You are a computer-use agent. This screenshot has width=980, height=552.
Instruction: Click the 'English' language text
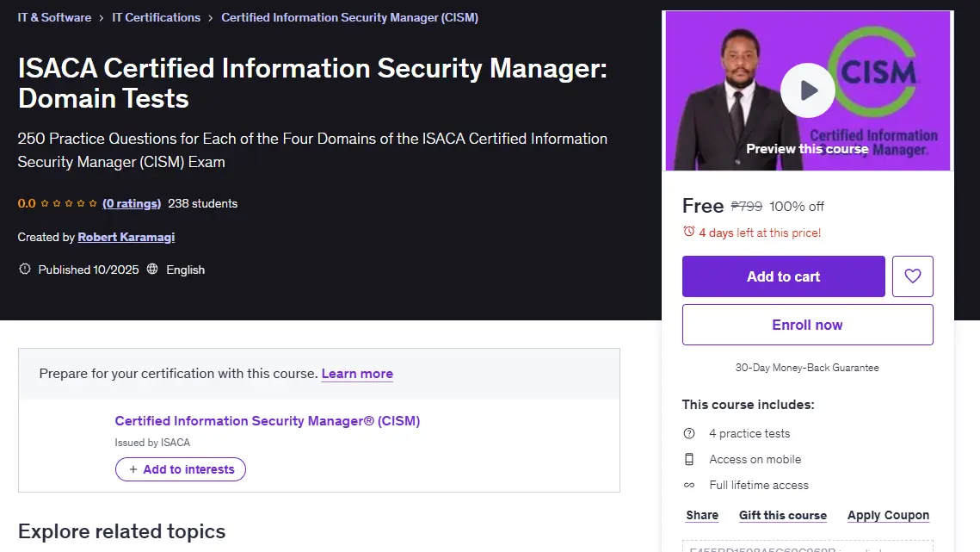pyautogui.click(x=185, y=270)
